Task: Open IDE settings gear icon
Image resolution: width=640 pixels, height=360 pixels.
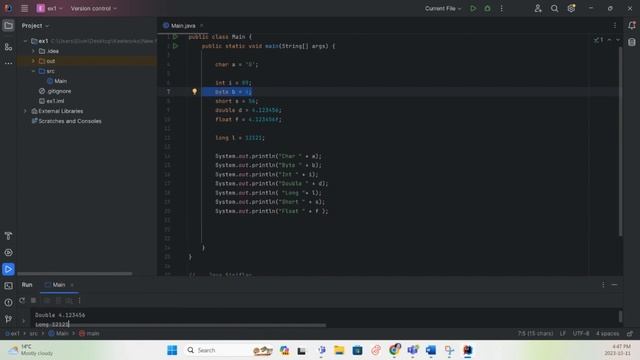Action: click(571, 8)
